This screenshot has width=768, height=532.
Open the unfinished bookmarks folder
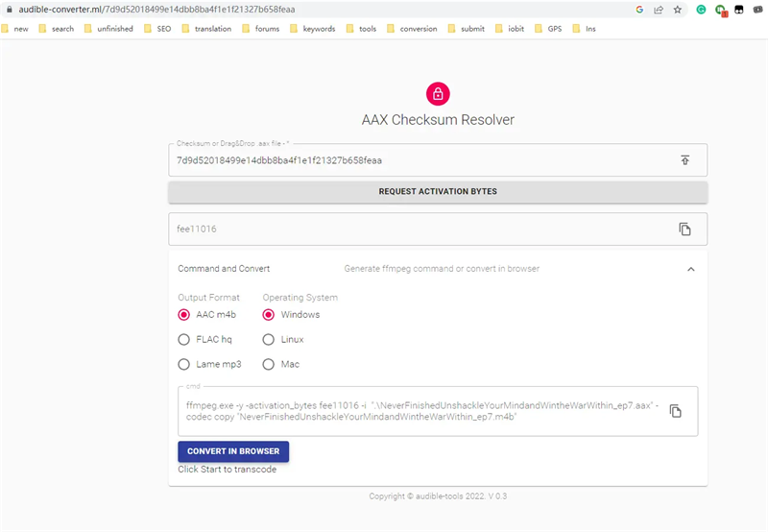tap(108, 29)
